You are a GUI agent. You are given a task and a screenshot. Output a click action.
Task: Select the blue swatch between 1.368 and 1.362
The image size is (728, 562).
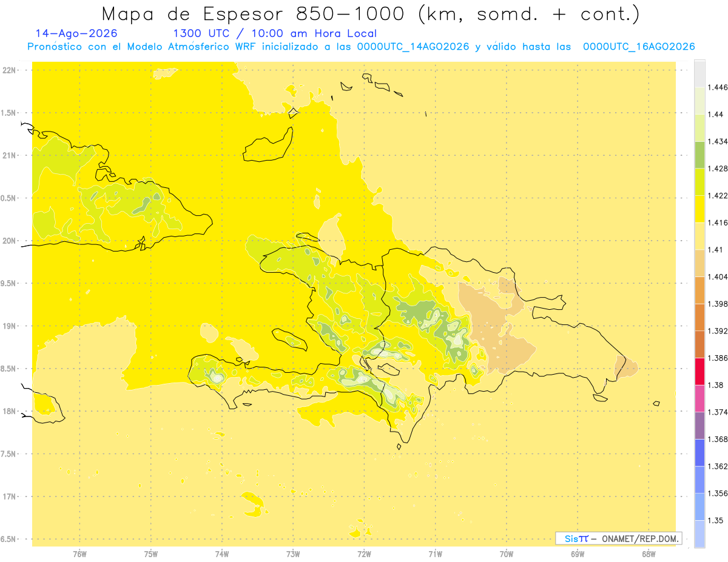(x=699, y=452)
